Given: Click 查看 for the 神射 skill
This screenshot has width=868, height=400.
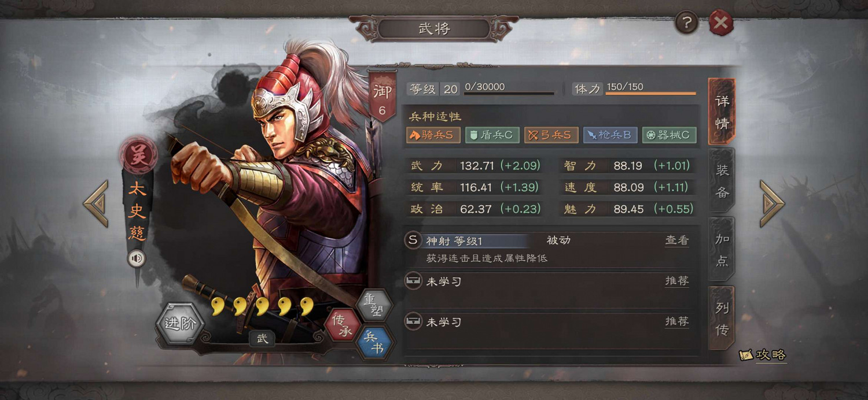Looking at the screenshot, I should [676, 240].
